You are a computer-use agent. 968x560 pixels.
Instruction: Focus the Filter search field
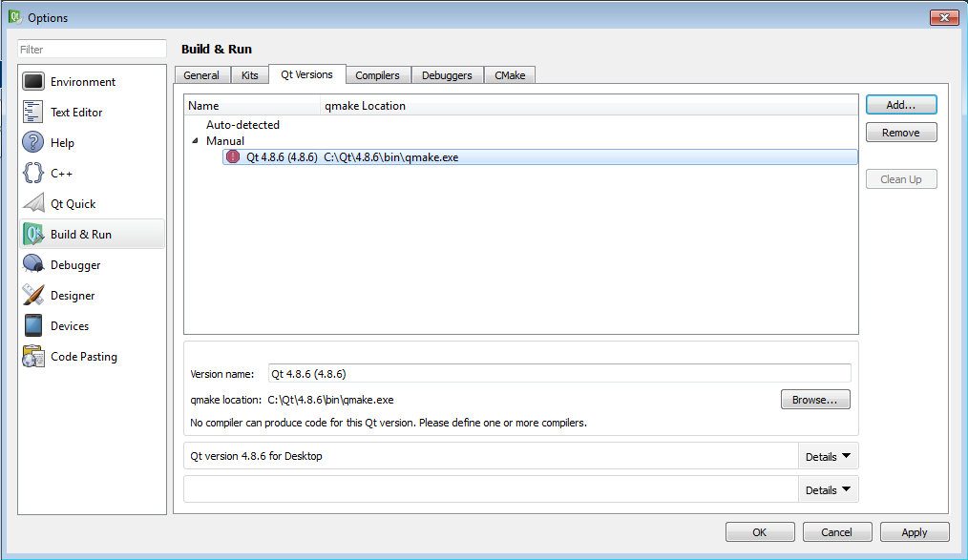[92, 50]
